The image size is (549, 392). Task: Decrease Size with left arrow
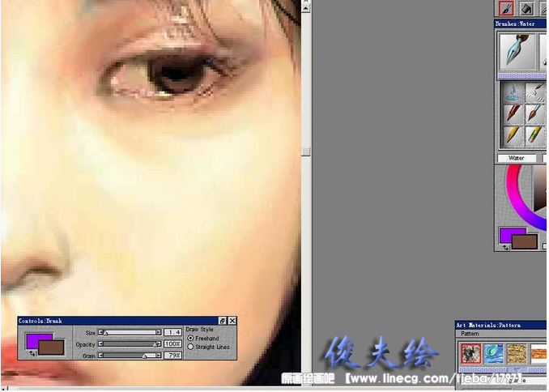coord(100,333)
